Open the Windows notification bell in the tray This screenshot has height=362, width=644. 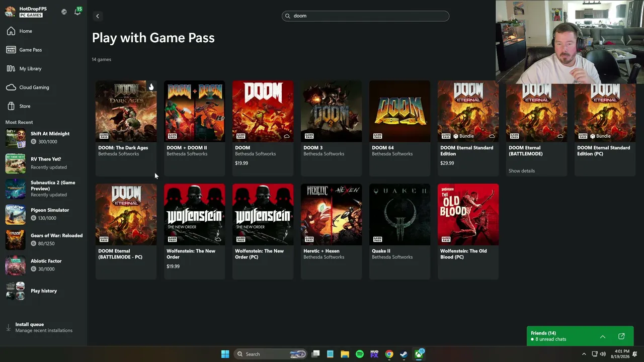click(x=635, y=354)
